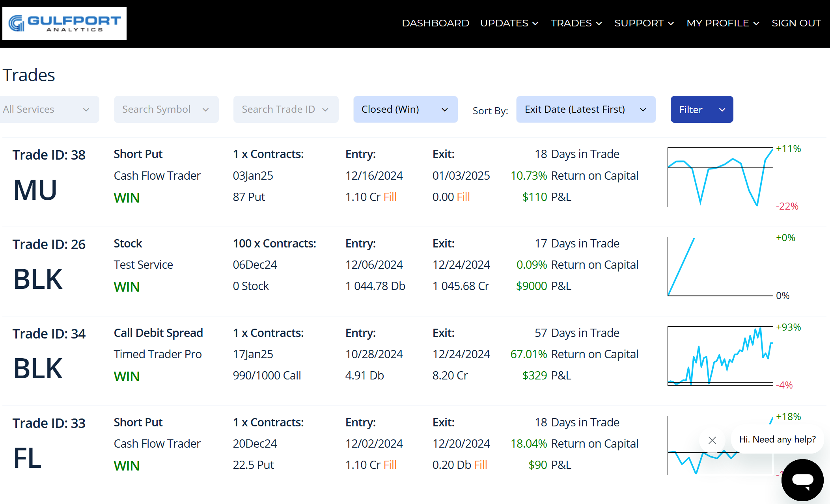Click the '57 Days in Trade' text
This screenshot has width=830, height=504.
click(577, 333)
